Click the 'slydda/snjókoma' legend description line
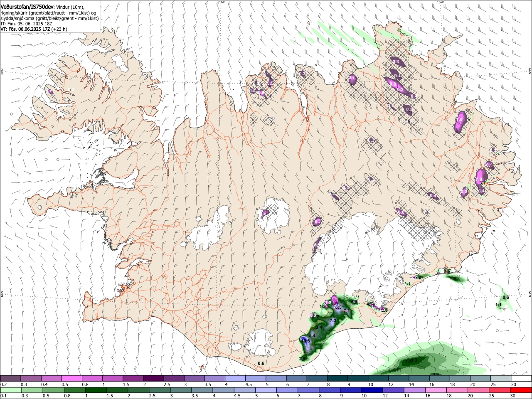Viewport: 532px width, 399px height. (50, 18)
